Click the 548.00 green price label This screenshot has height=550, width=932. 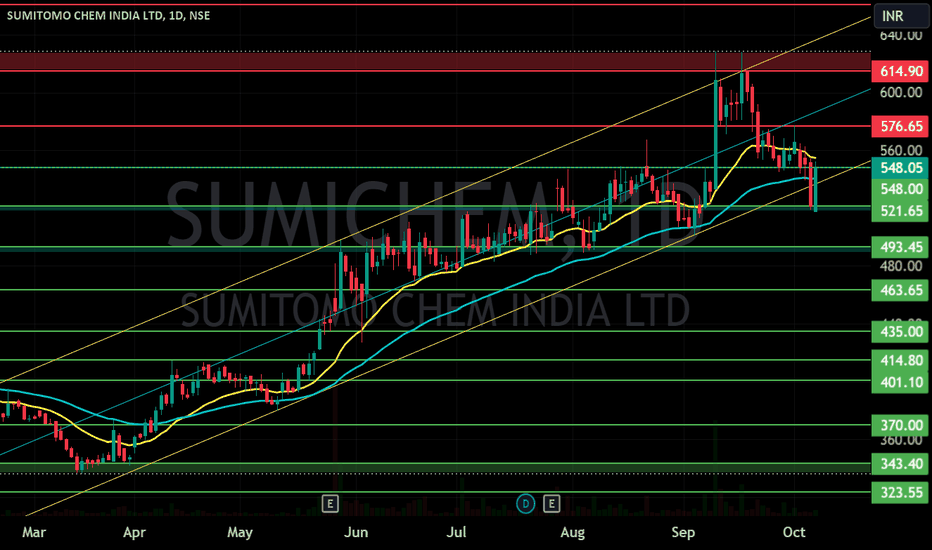(x=900, y=189)
